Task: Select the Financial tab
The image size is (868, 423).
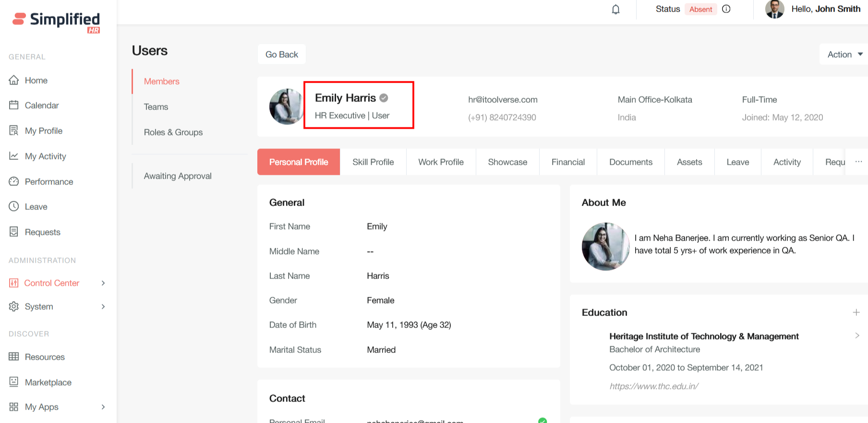Action: pos(567,162)
